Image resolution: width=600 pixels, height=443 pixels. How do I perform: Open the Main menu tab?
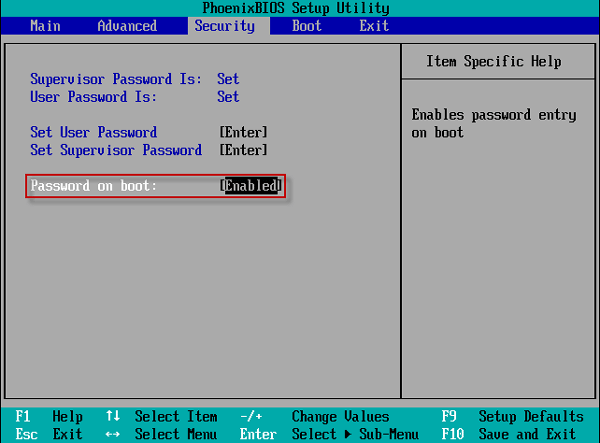[x=45, y=26]
